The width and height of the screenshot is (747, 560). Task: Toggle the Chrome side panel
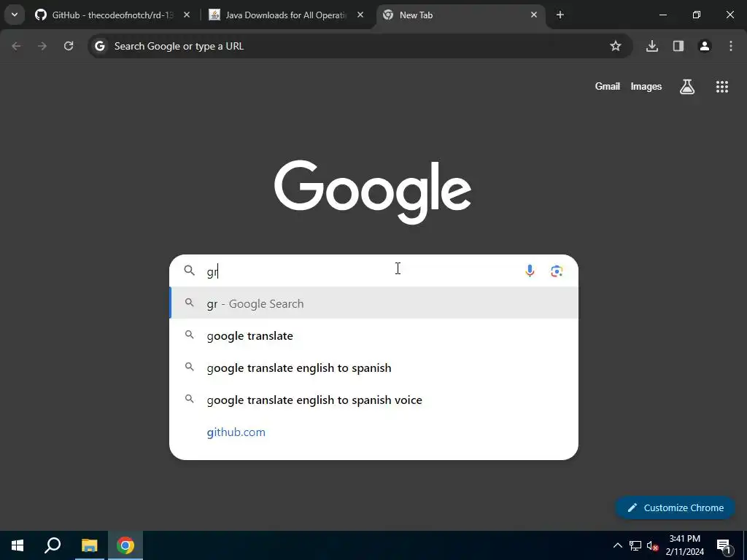(678, 46)
